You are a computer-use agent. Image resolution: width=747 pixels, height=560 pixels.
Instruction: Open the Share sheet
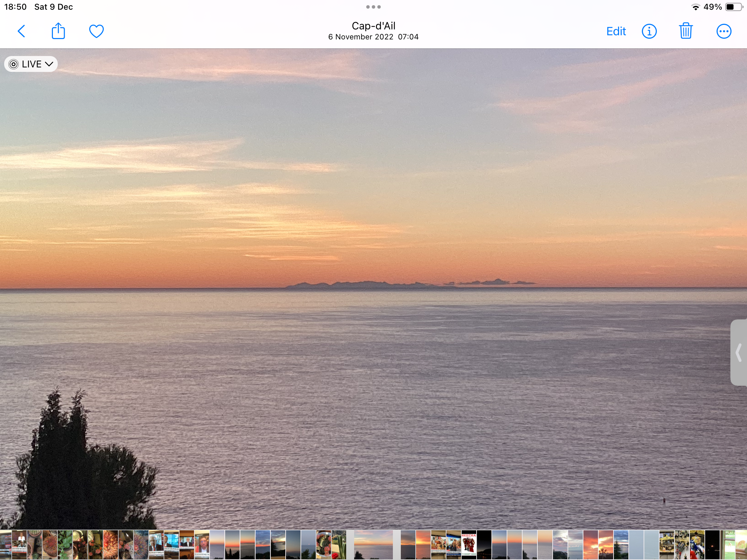pos(58,31)
